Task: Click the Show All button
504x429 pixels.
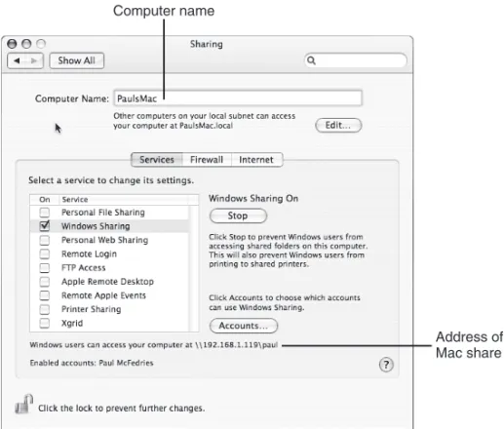Action: click(x=77, y=60)
